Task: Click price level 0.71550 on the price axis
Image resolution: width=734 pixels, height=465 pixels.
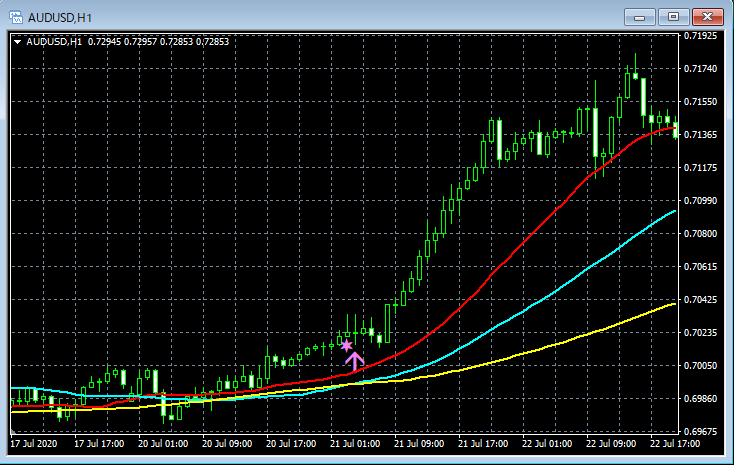Action: [700, 102]
